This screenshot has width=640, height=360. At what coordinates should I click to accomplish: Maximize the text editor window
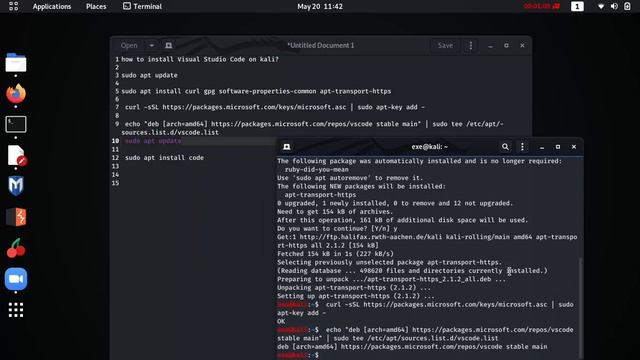tap(507, 45)
